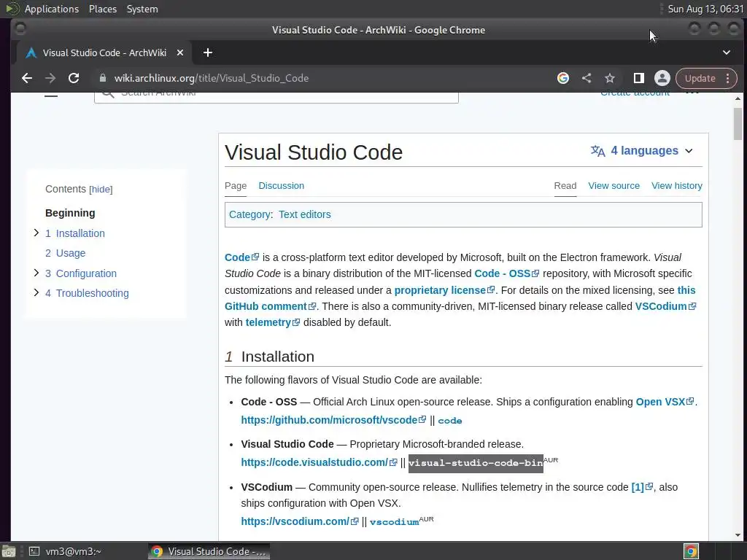Screen dimensions: 747x560
Task: Open the View history tab
Action: pos(676,186)
